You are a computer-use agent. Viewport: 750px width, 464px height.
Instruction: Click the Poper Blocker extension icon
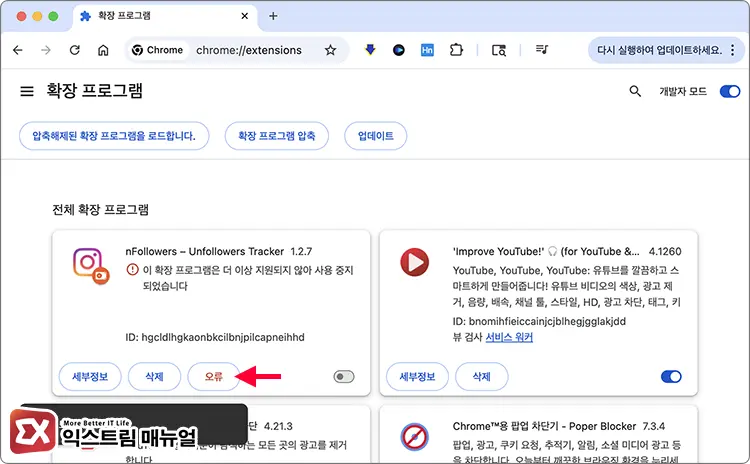tap(415, 437)
